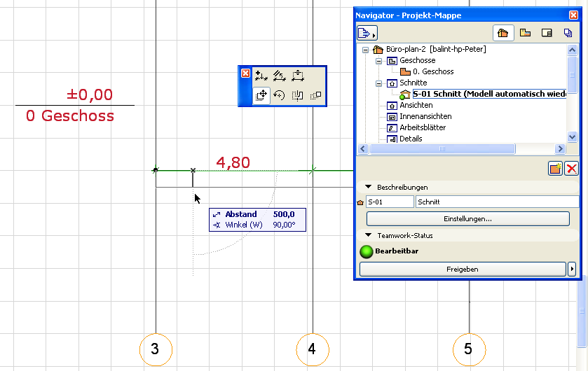588x371 pixels.
Task: Select the Geschosse folder in the tree
Action: pos(418,60)
